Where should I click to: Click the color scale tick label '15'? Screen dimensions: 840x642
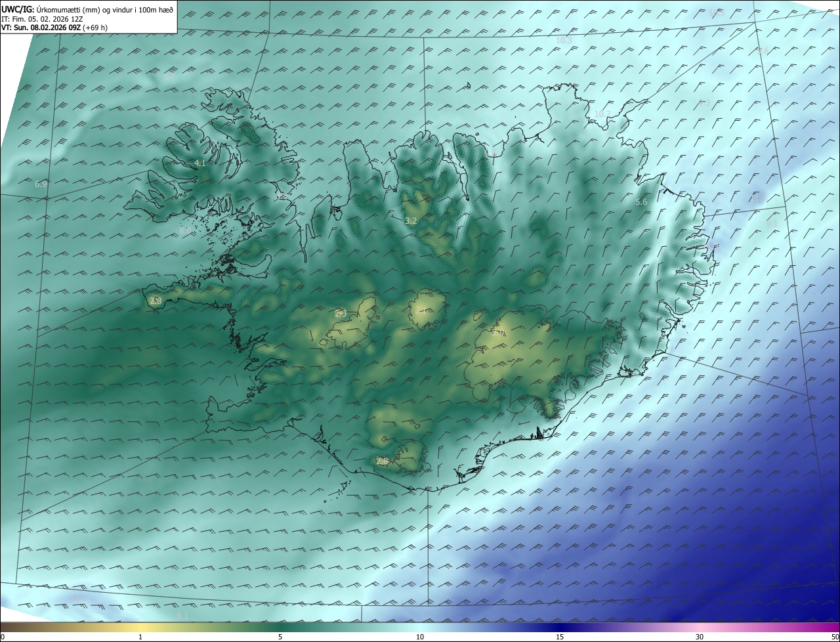[x=560, y=637]
